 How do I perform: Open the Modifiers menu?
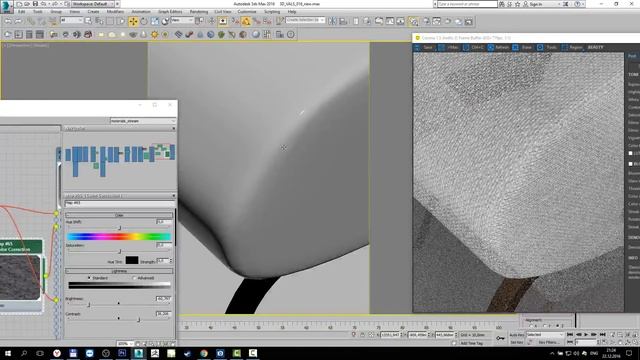click(x=115, y=12)
